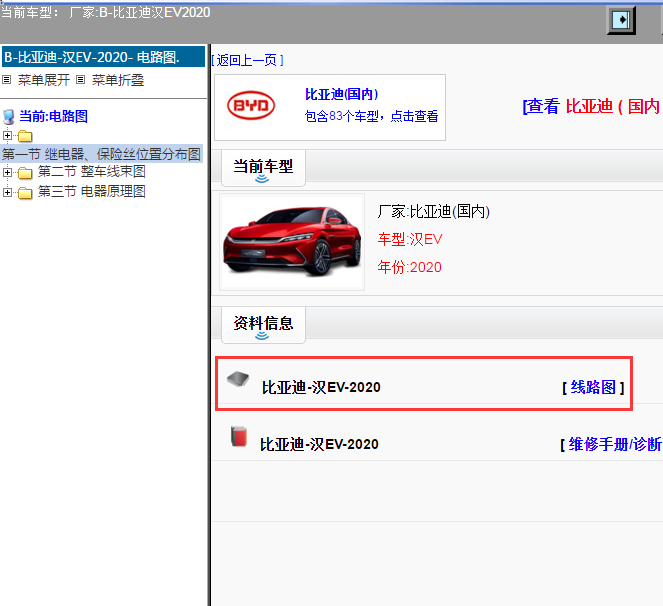Click 当前车型 header text at top

tap(105, 12)
